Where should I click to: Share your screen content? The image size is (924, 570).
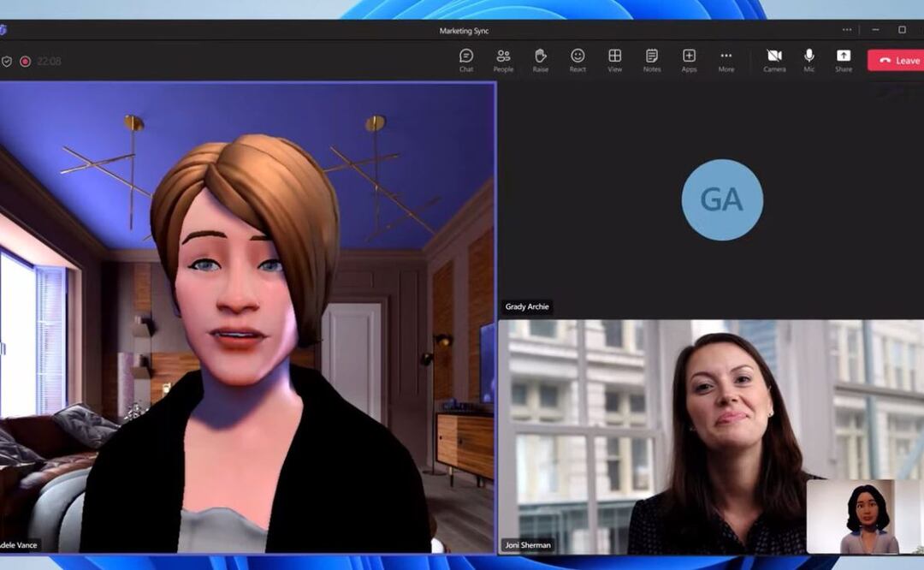point(844,60)
